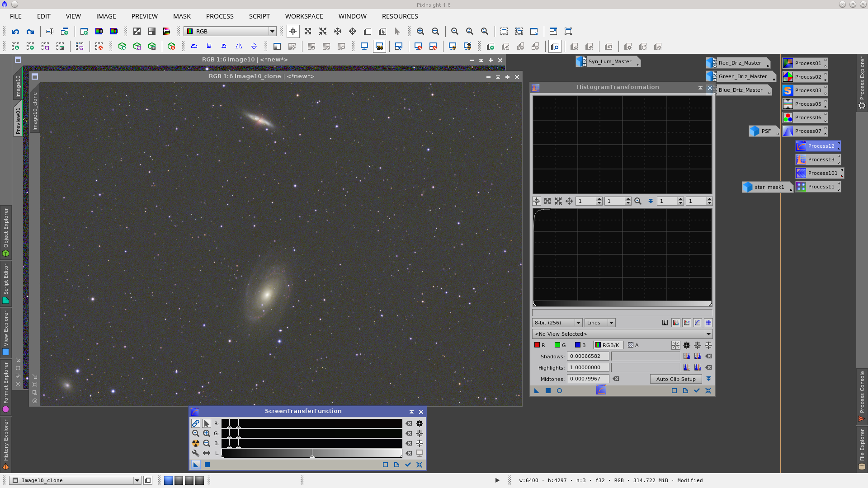Viewport: 868px width, 488px height.
Task: Open the 8-bit (256) resolution dropdown
Action: (x=557, y=322)
